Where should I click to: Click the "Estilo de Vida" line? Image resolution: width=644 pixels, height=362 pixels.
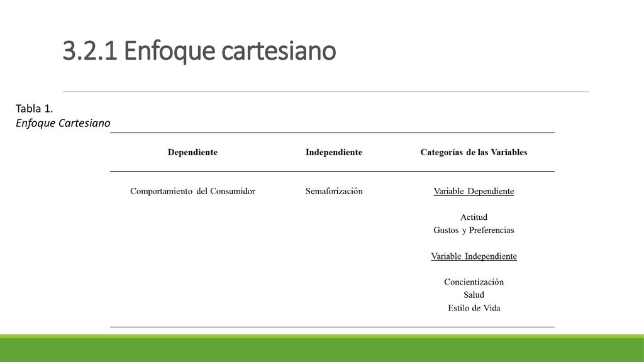tap(474, 308)
